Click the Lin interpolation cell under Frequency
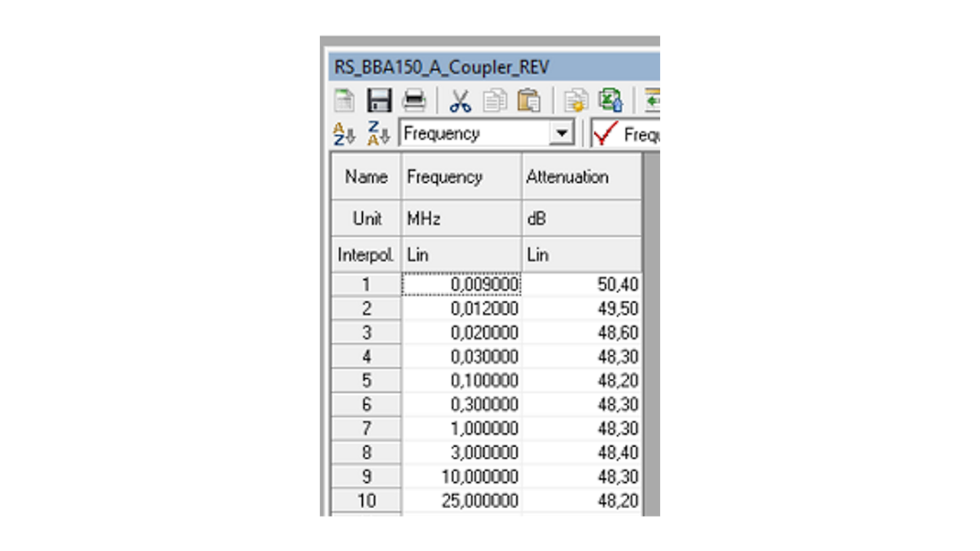Viewport: 980px width, 551px height. coord(461,255)
